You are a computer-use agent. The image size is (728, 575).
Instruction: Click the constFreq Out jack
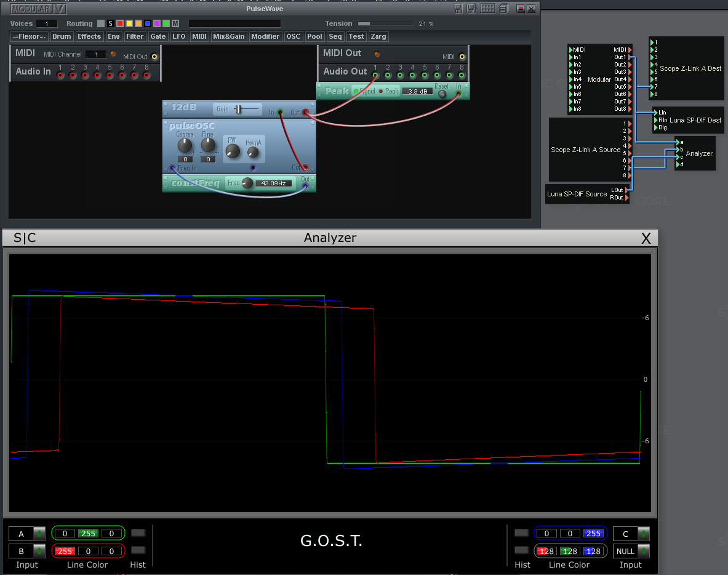(x=305, y=187)
